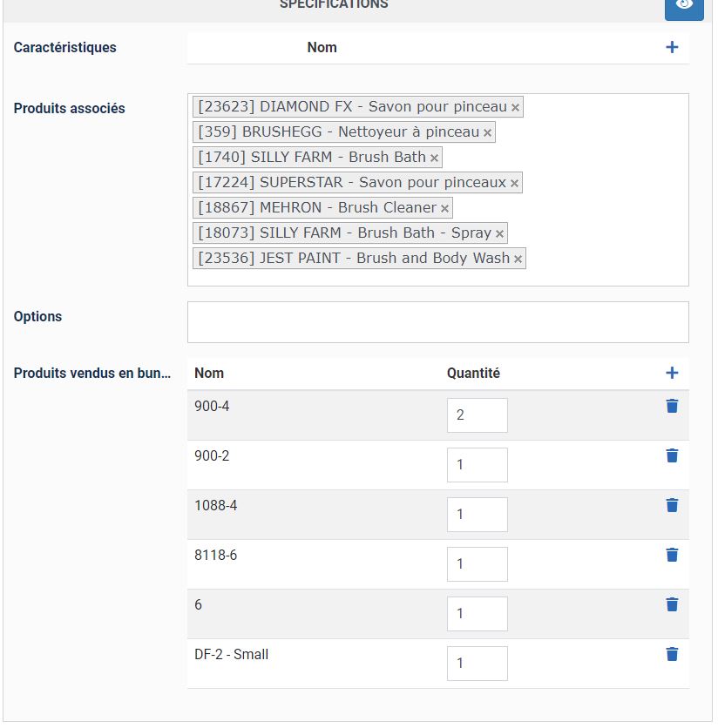Remove the SILLY FARM Brush Bath tag
The height and width of the screenshot is (728, 718).
click(434, 158)
